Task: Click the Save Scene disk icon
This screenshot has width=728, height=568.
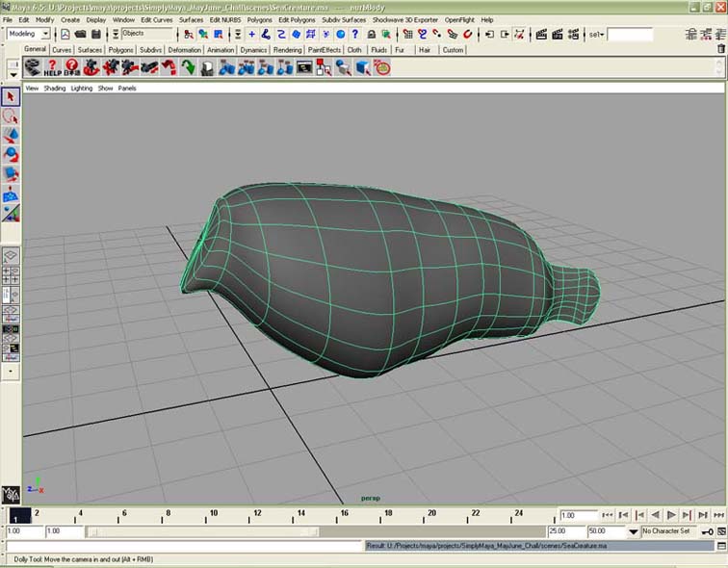Action: pos(96,35)
